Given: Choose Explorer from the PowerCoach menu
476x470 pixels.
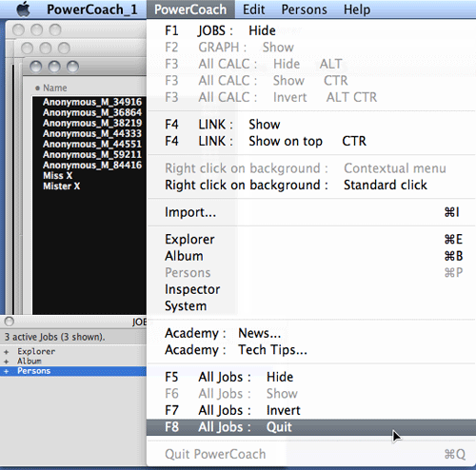Looking at the screenshot, I should tap(311, 240).
